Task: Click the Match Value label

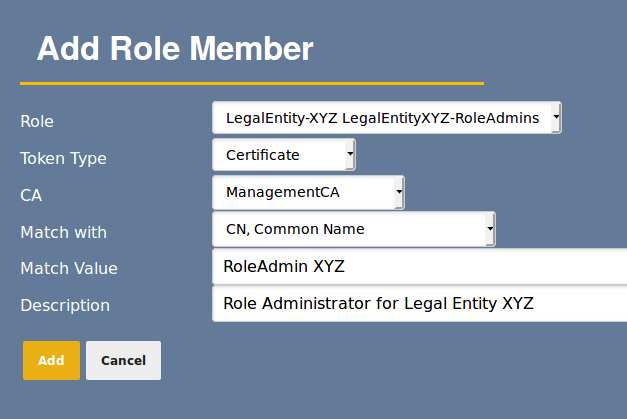Action: coord(69,268)
